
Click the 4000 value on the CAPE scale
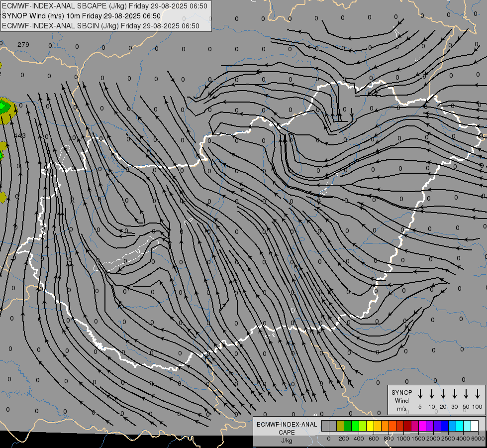click(463, 439)
